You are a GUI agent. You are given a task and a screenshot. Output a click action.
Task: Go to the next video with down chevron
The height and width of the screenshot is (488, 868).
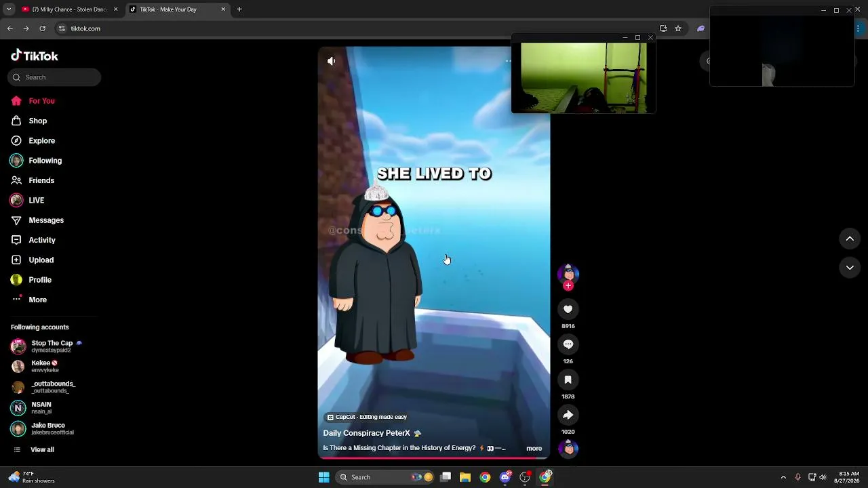point(850,268)
